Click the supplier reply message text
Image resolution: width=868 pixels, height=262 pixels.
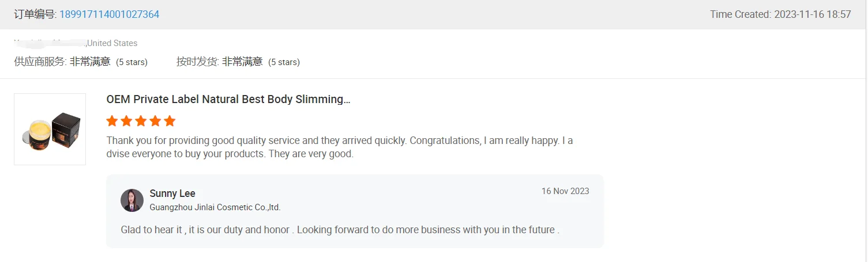(340, 230)
